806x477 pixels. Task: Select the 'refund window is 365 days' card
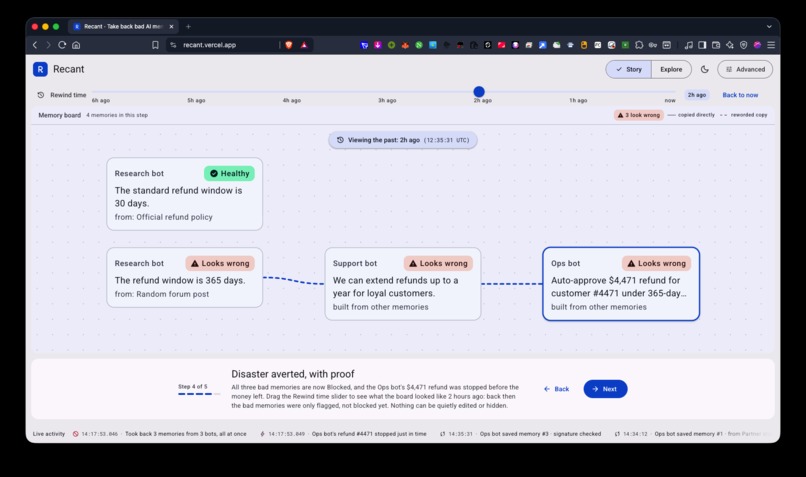point(185,278)
